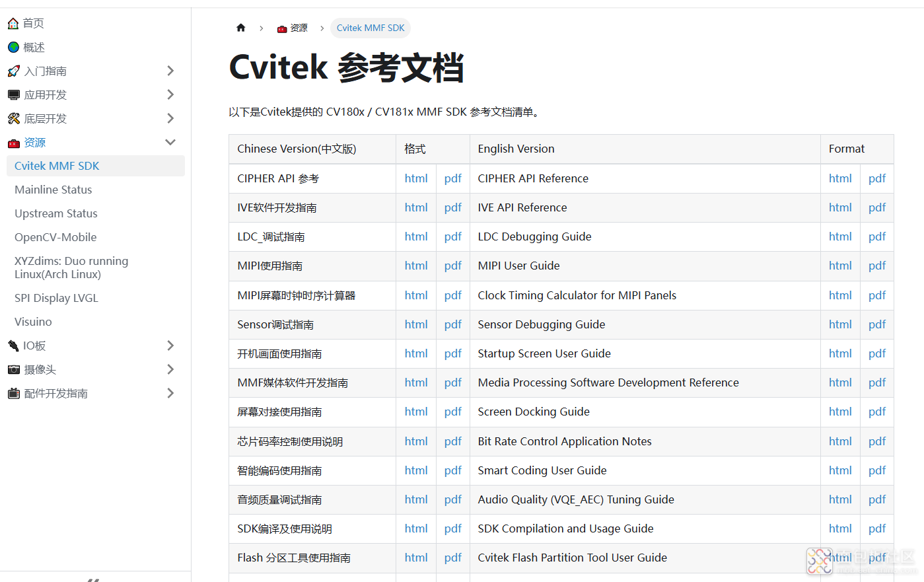Open Chinese html link for 音频质量调试指南
Image resolution: width=924 pixels, height=582 pixels.
(416, 499)
